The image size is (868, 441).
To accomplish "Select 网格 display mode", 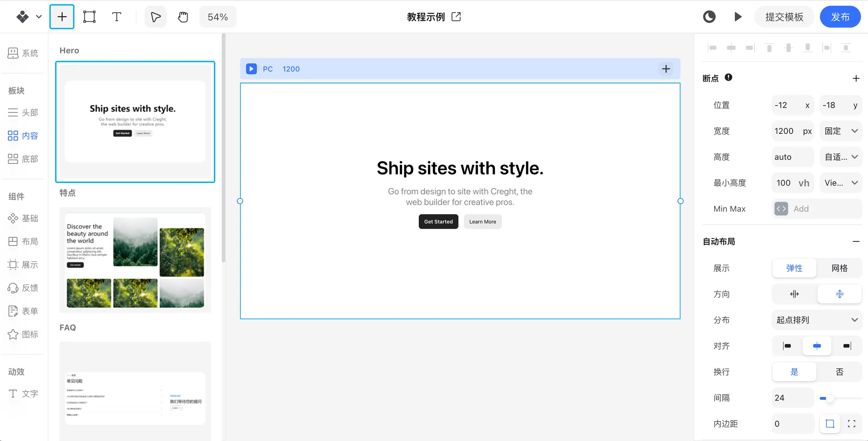I will 839,268.
